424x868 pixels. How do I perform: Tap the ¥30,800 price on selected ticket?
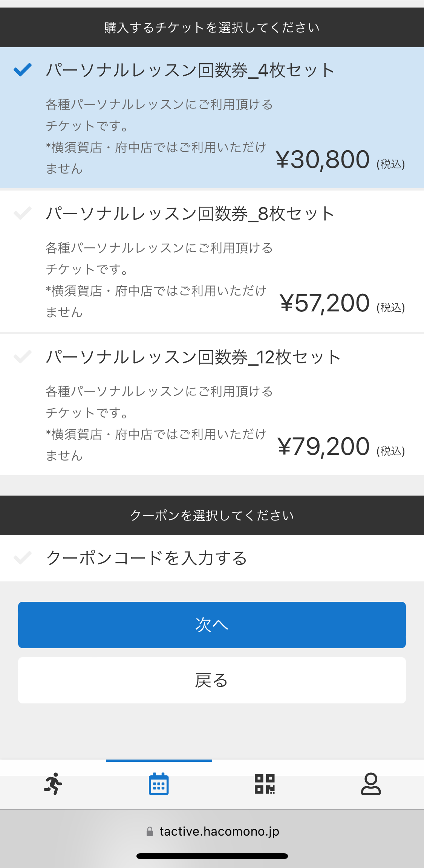pos(323,160)
